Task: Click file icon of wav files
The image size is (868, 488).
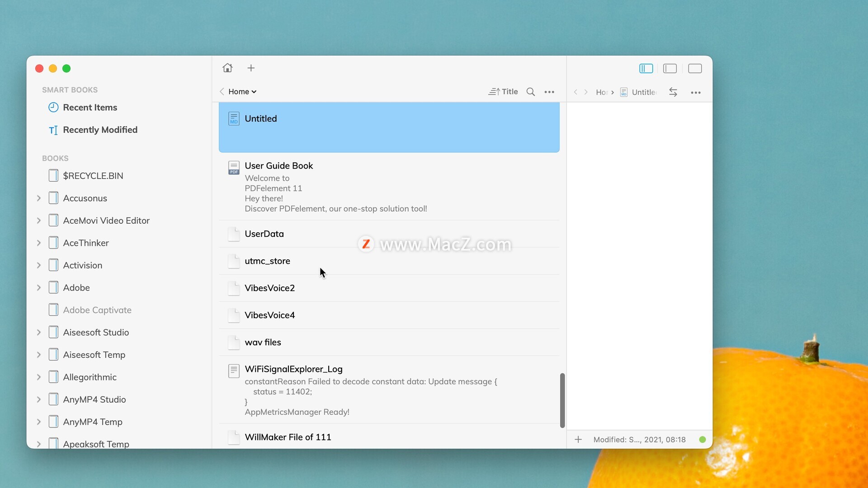Action: tap(234, 343)
